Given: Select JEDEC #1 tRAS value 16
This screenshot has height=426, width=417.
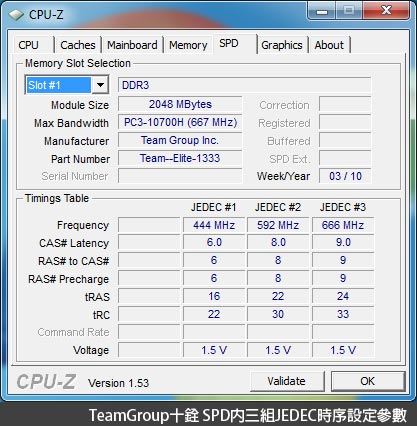Looking at the screenshot, I should click(x=214, y=296).
